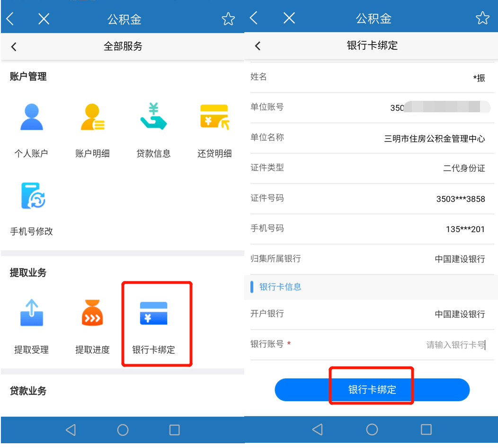Image resolution: width=498 pixels, height=448 pixels.
Task: Go back from 全部服务 page
Action: coord(14,47)
